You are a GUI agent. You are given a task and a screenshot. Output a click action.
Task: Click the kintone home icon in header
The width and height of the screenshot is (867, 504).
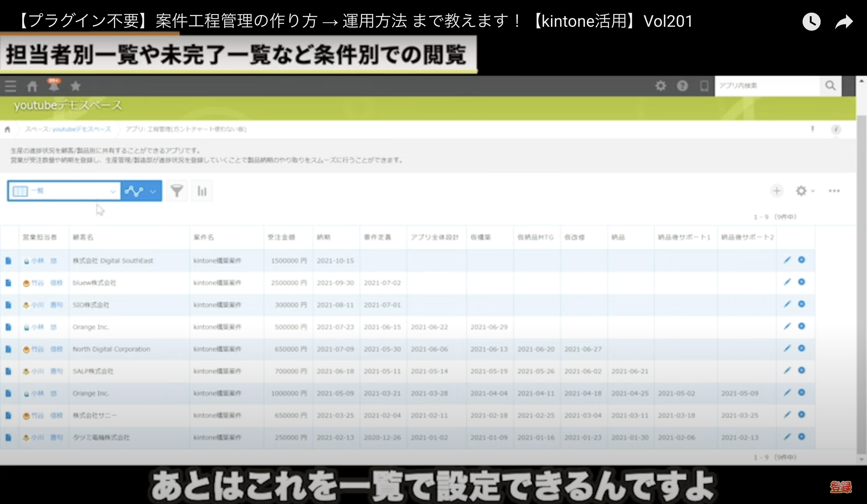[32, 86]
